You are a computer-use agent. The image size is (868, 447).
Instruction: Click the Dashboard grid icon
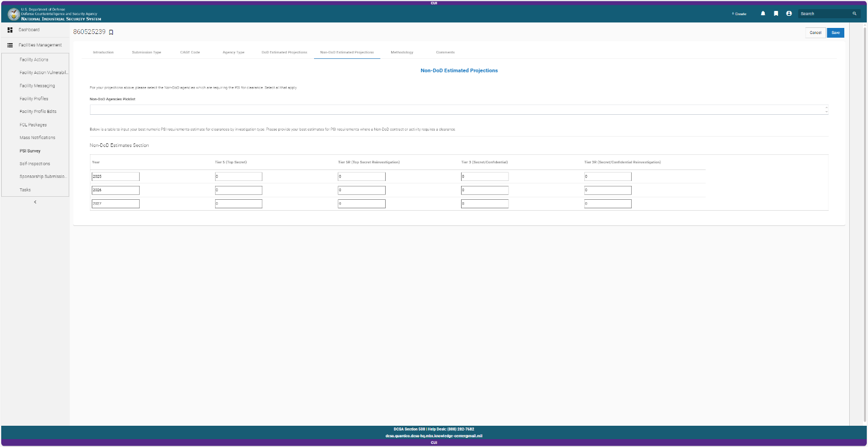pyautogui.click(x=10, y=30)
